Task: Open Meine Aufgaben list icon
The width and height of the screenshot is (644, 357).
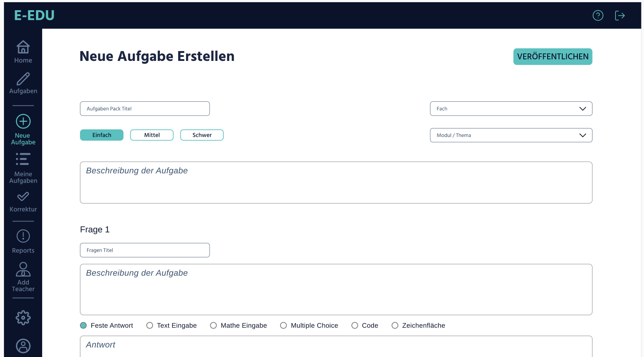Action: (23, 159)
